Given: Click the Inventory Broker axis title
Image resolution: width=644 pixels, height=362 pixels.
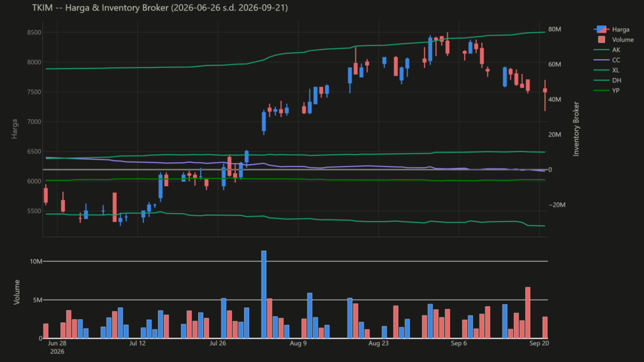Looking at the screenshot, I should click(x=576, y=129).
